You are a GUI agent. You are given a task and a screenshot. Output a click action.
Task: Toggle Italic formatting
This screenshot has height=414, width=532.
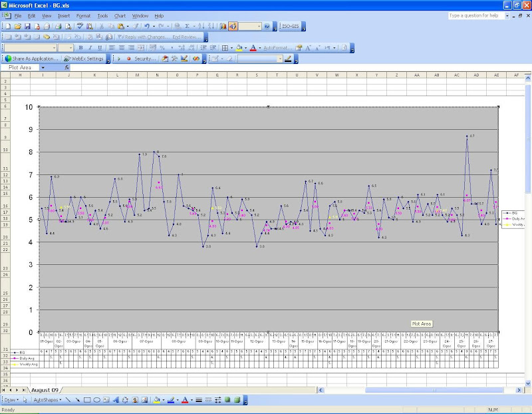tap(90, 48)
